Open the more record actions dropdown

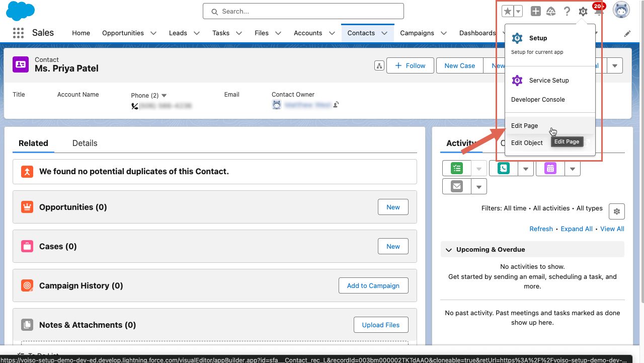pos(614,65)
